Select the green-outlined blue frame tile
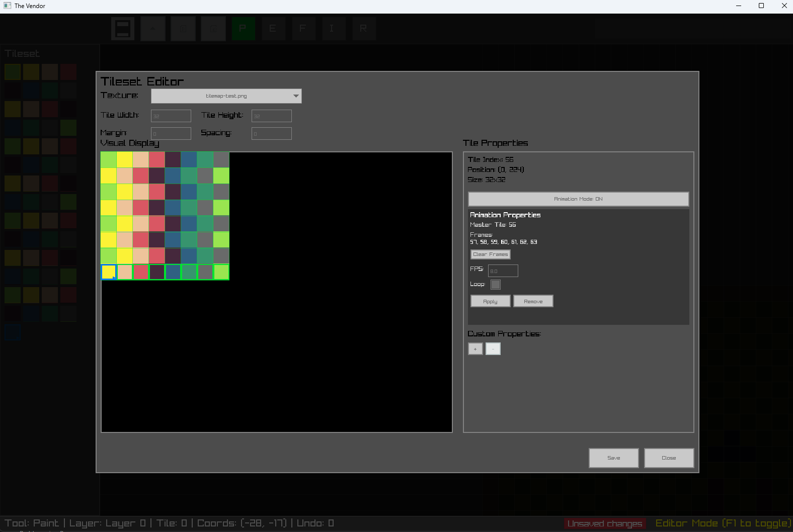This screenshot has height=532, width=793. 173,272
